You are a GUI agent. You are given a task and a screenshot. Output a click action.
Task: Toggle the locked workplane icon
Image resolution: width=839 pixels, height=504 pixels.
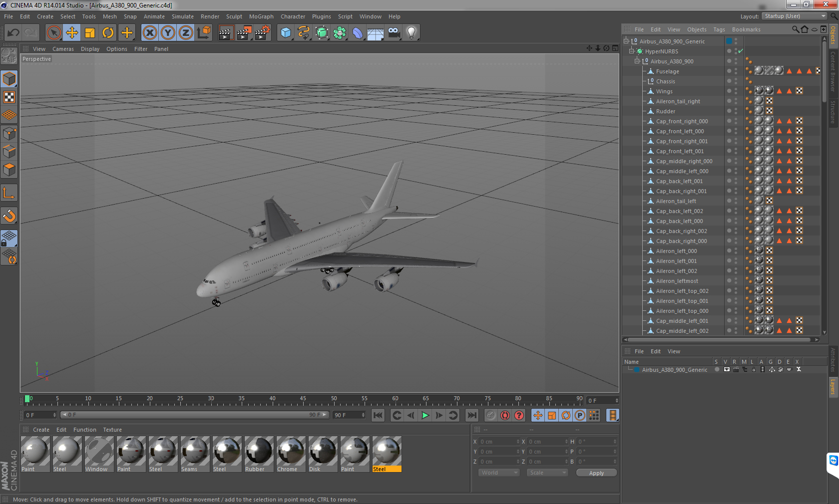(x=9, y=239)
